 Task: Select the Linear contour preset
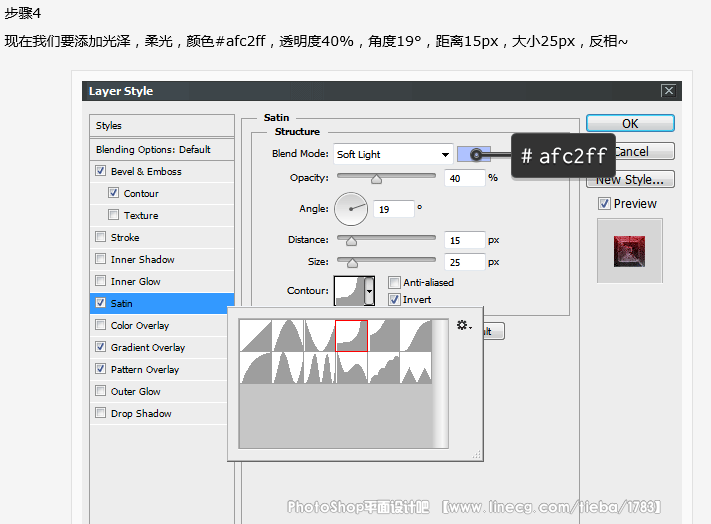256,335
